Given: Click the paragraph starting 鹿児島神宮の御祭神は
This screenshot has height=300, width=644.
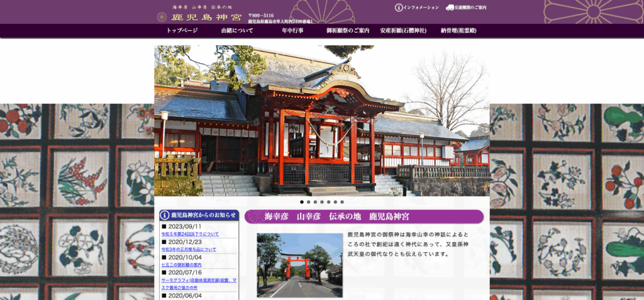Looking at the screenshot, I should (x=408, y=245).
